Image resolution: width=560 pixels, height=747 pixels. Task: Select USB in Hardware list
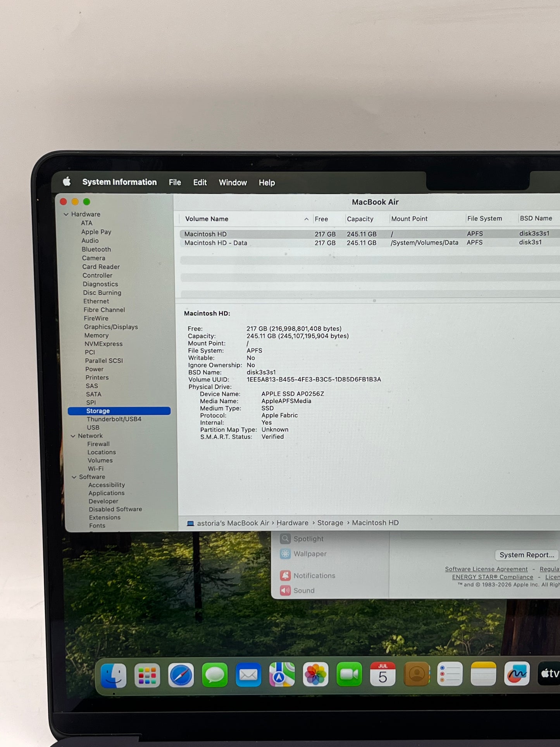[93, 428]
